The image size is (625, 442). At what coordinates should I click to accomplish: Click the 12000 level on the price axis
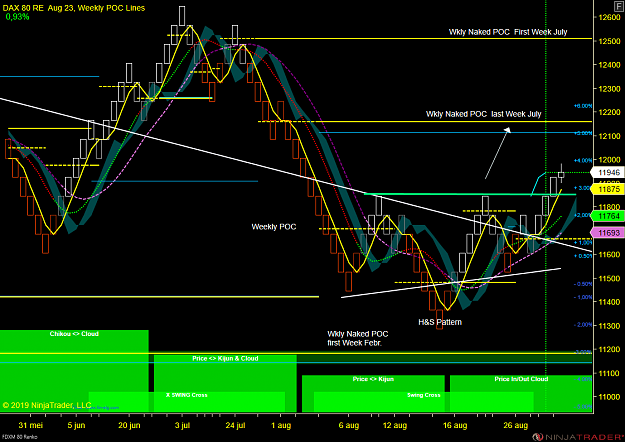click(609, 160)
